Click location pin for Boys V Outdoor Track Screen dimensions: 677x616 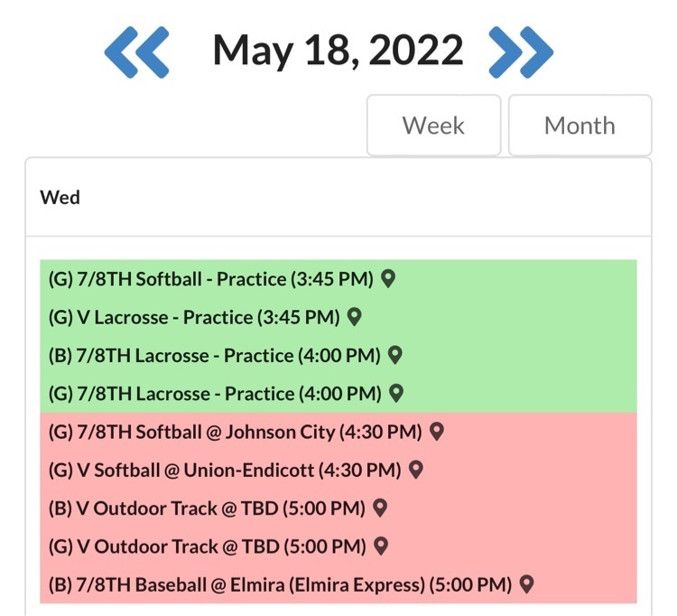tap(380, 509)
